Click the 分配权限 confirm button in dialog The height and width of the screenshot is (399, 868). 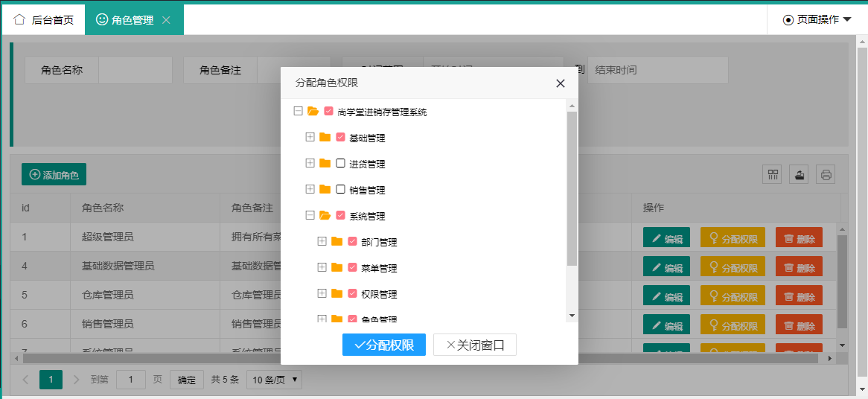[383, 345]
